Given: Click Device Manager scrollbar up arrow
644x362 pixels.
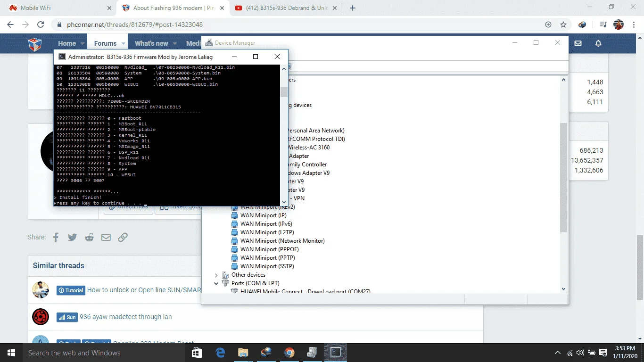Looking at the screenshot, I should tap(563, 80).
